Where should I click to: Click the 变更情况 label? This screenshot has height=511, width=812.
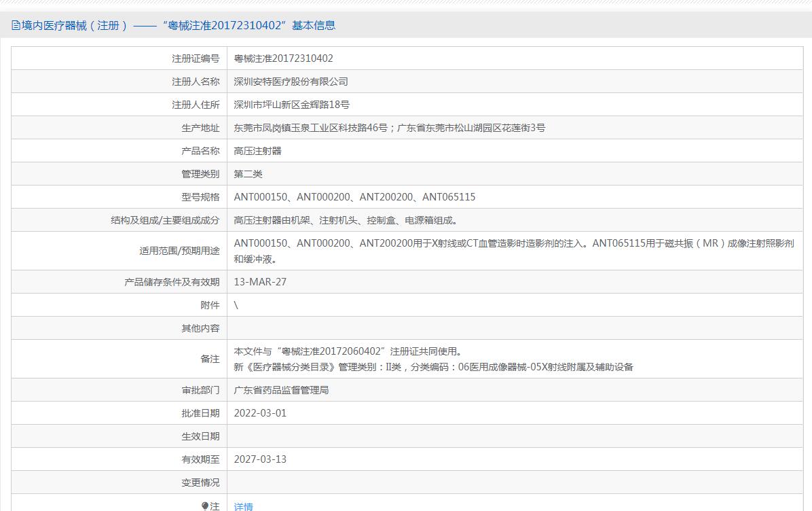tap(200, 482)
